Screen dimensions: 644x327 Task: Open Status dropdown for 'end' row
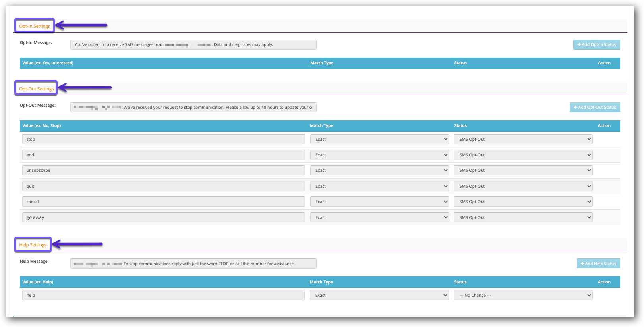(523, 155)
